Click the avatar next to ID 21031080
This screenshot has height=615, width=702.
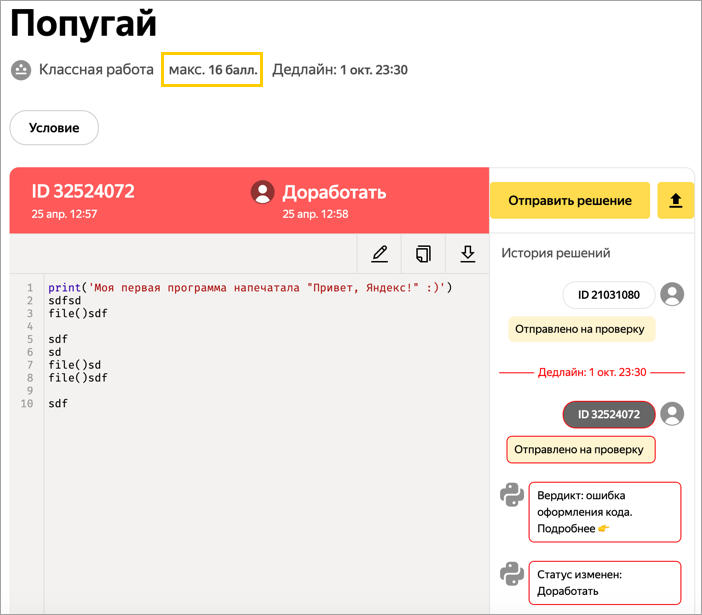(673, 294)
